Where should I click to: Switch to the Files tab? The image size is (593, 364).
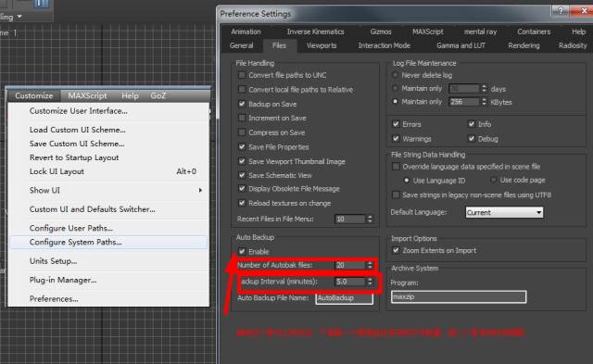click(x=279, y=45)
